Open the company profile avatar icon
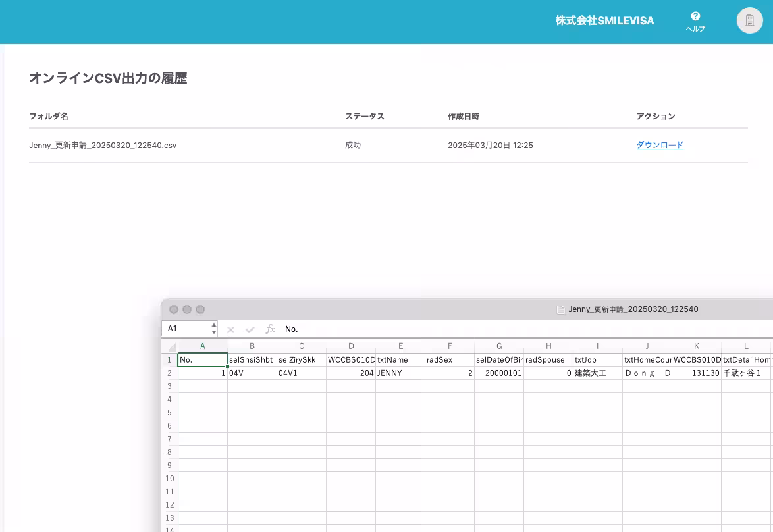Image resolution: width=773 pixels, height=532 pixels. point(749,20)
